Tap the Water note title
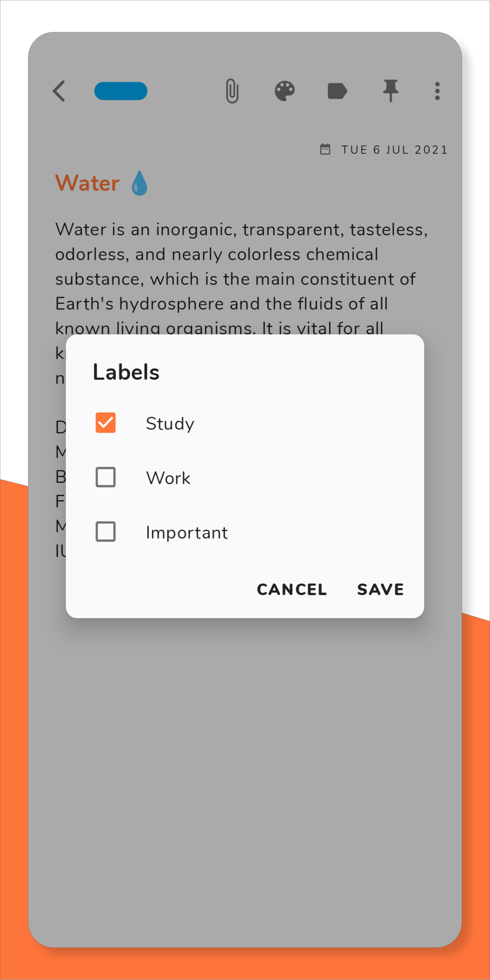Image resolution: width=490 pixels, height=980 pixels. tap(88, 183)
